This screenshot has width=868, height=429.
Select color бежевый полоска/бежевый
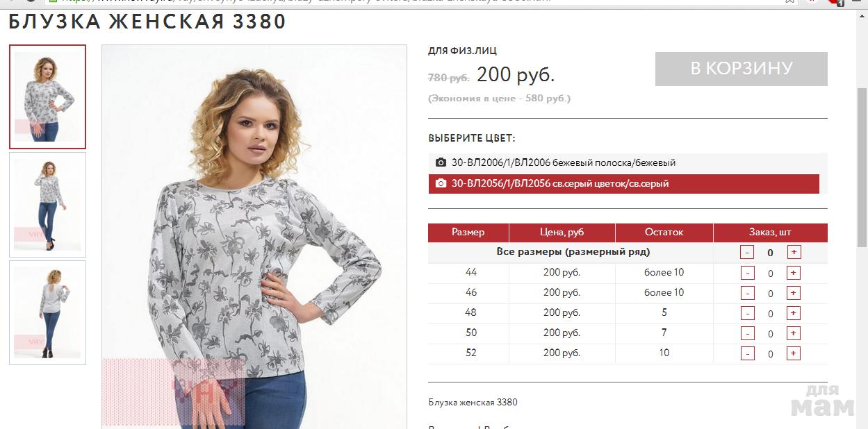624,162
